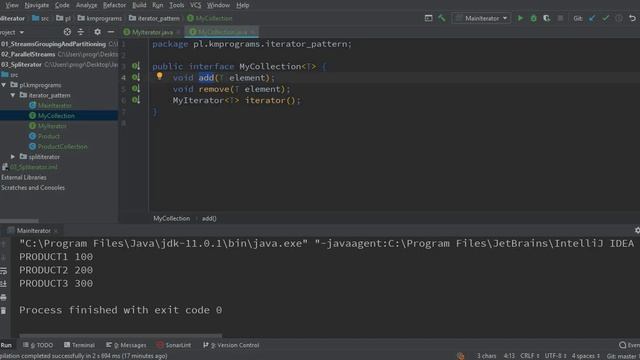640x360 pixels.
Task: Show Git history clock icon
Action: click(x=619, y=18)
